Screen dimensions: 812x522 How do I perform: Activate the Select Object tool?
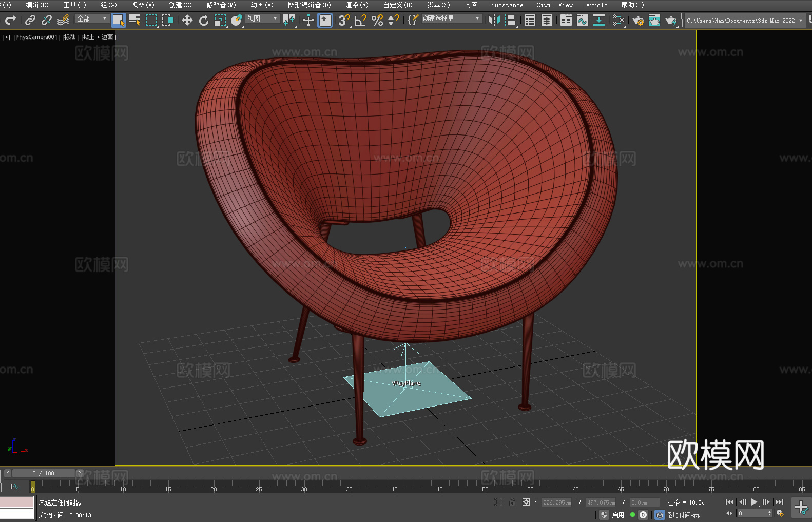pyautogui.click(x=119, y=20)
